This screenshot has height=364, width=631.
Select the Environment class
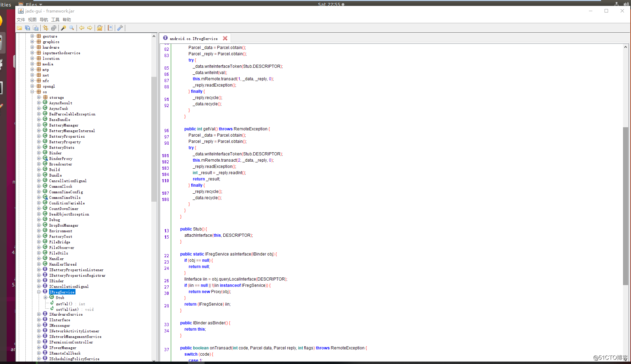click(61, 231)
